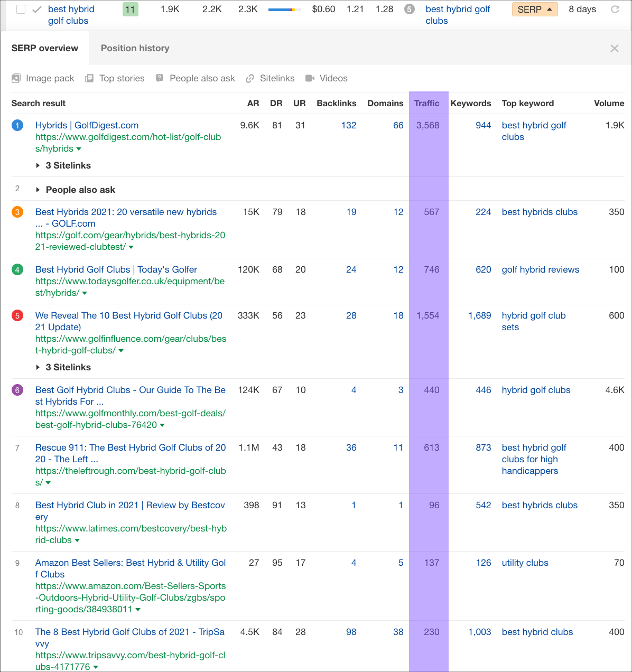Image resolution: width=632 pixels, height=672 pixels.
Task: Click the parent topic position 5 badge
Action: point(410,10)
